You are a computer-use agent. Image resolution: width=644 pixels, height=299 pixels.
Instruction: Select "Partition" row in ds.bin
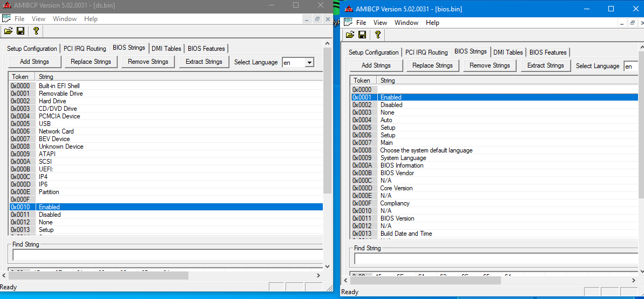coord(166,191)
